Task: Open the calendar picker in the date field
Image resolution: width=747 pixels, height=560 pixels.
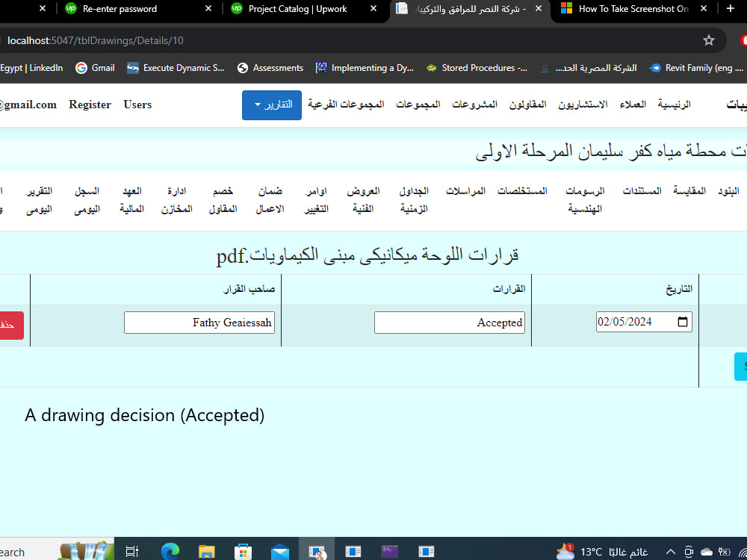Action: (x=682, y=322)
